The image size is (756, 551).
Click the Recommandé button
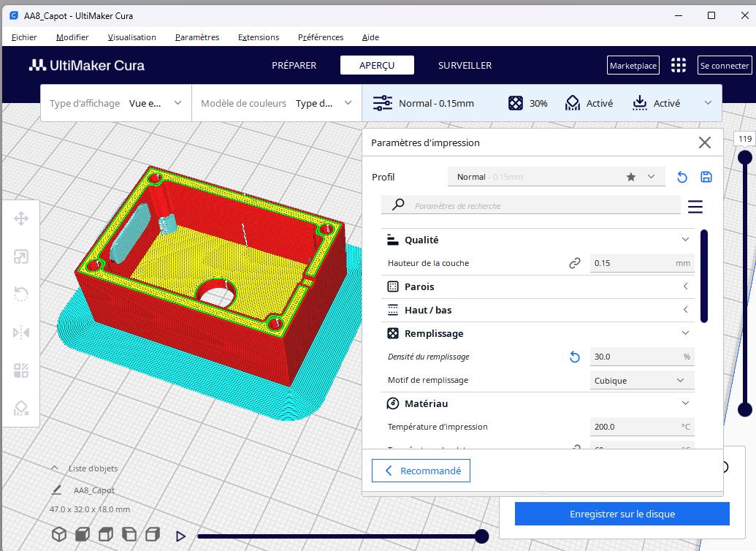(421, 471)
